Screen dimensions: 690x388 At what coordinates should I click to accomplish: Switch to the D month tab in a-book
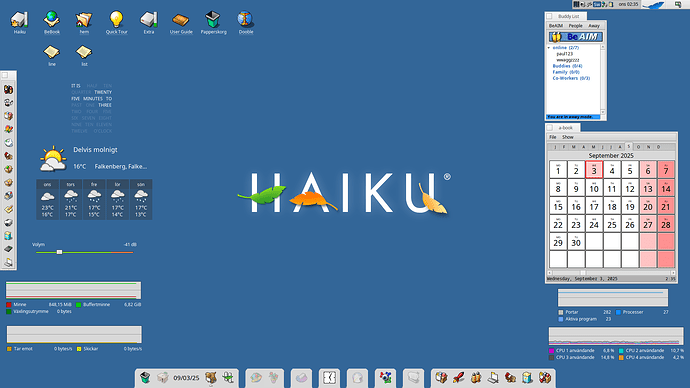click(x=658, y=147)
